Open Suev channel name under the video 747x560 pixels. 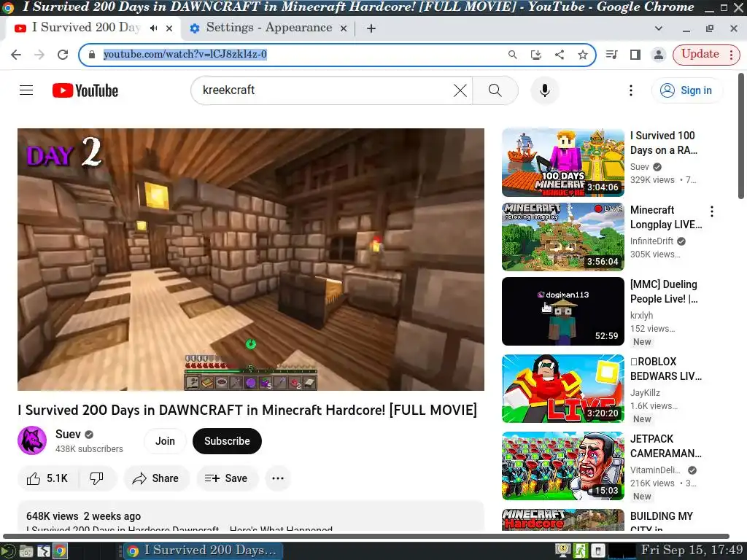(x=68, y=435)
